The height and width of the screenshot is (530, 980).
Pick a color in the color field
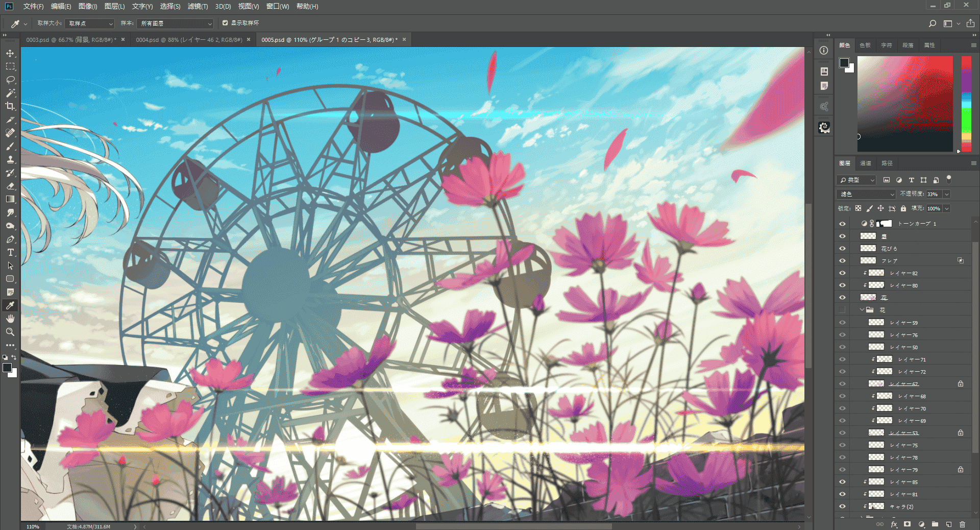905,104
